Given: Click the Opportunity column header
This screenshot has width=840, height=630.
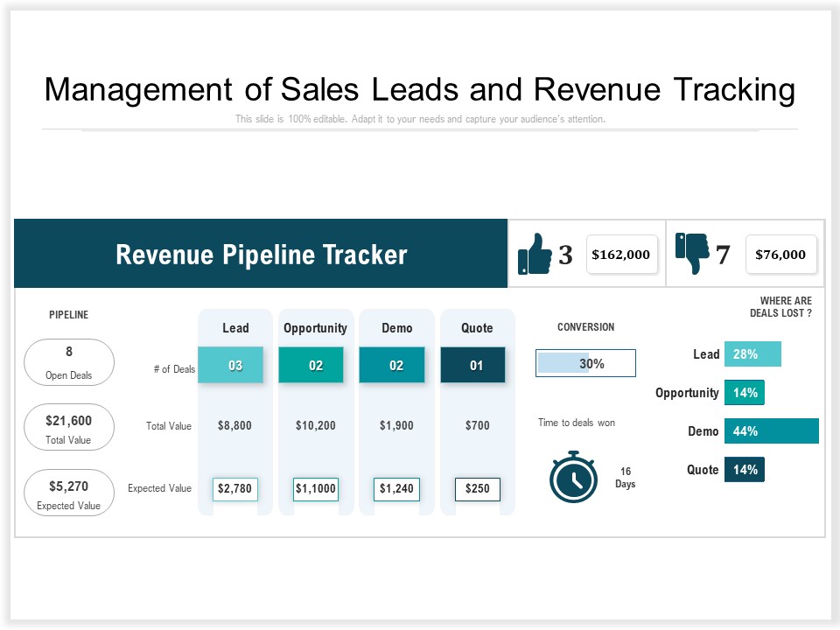Looking at the screenshot, I should [x=316, y=328].
